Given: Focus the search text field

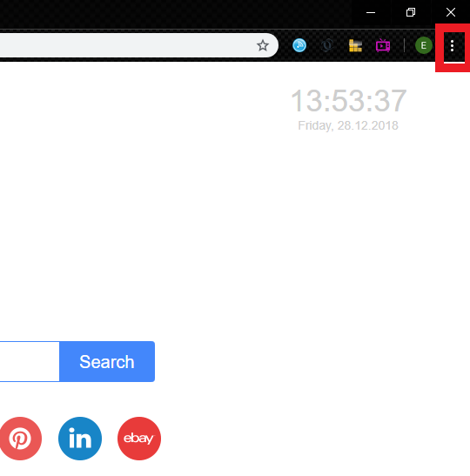Looking at the screenshot, I should [x=30, y=361].
